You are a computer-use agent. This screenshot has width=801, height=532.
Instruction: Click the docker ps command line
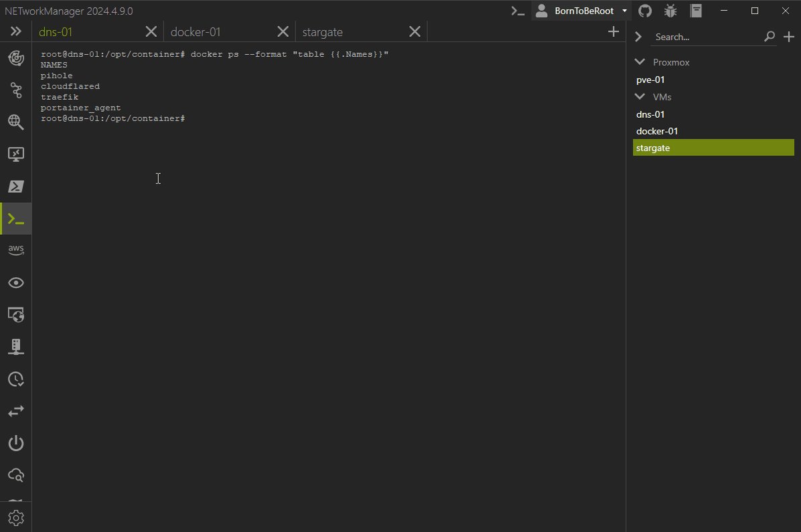click(214, 54)
